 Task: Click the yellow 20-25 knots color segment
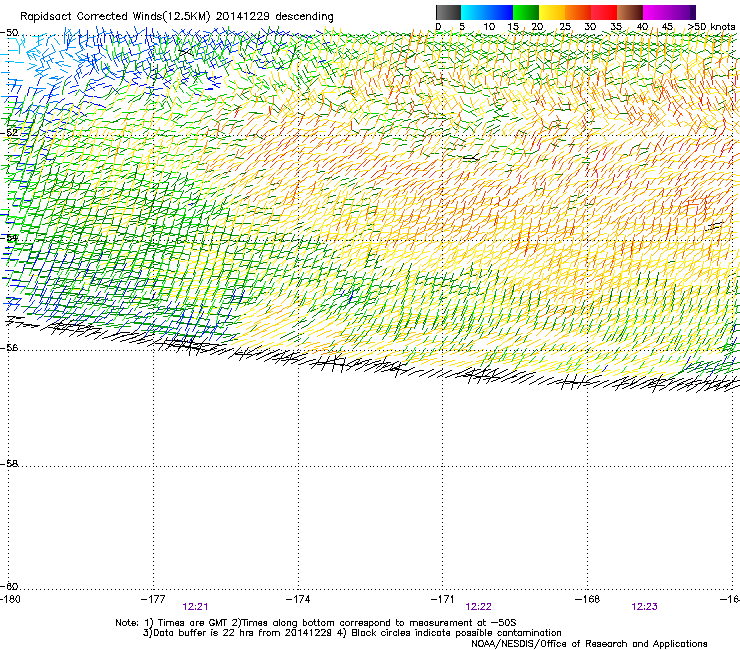552,12
